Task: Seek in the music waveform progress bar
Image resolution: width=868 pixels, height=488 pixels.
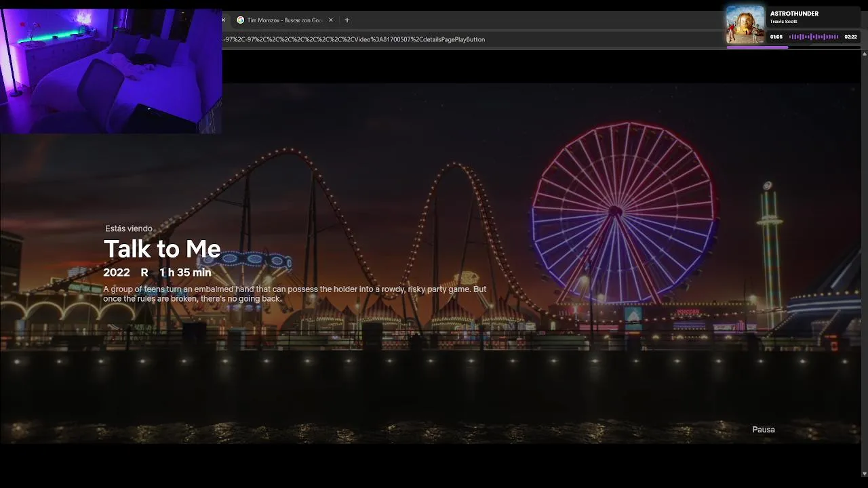Action: tap(814, 37)
